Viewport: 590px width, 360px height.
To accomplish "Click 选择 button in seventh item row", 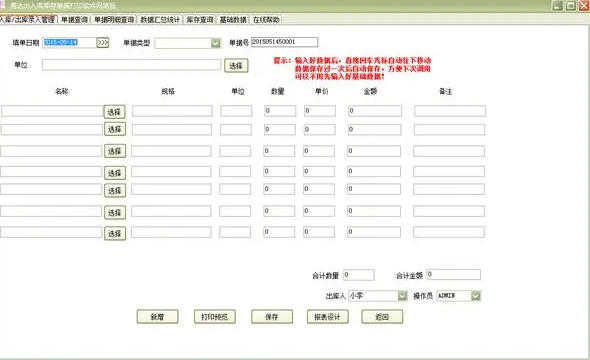I will point(114,234).
